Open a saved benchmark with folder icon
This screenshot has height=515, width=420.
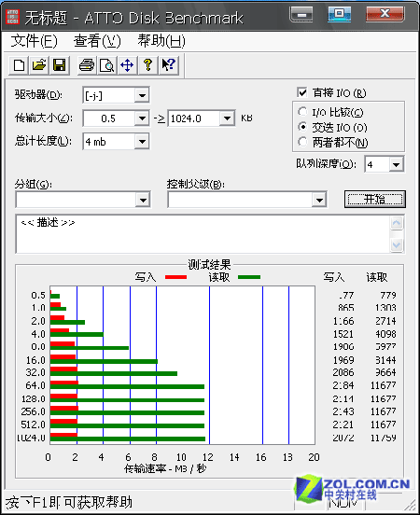39,65
